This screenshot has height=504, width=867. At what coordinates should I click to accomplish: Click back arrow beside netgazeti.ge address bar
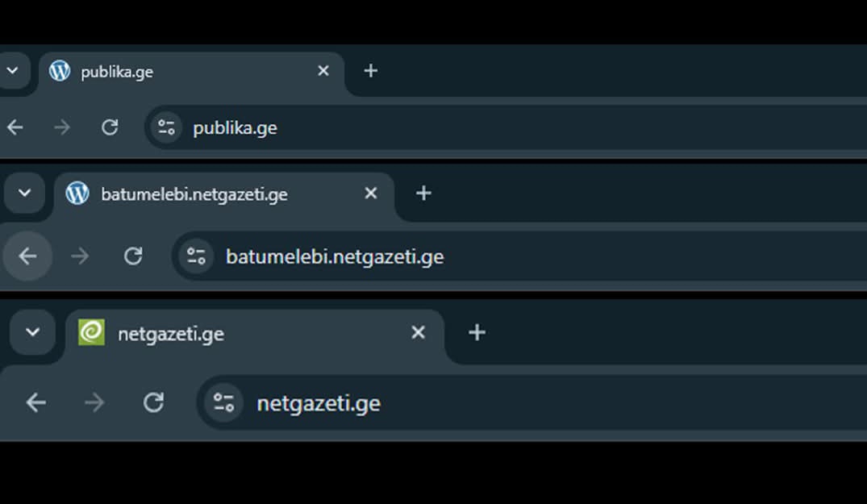[x=36, y=402]
